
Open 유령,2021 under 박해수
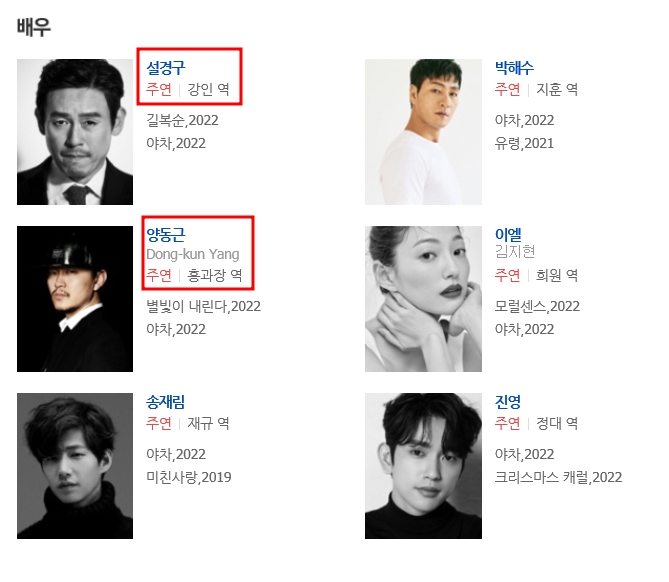[x=524, y=143]
